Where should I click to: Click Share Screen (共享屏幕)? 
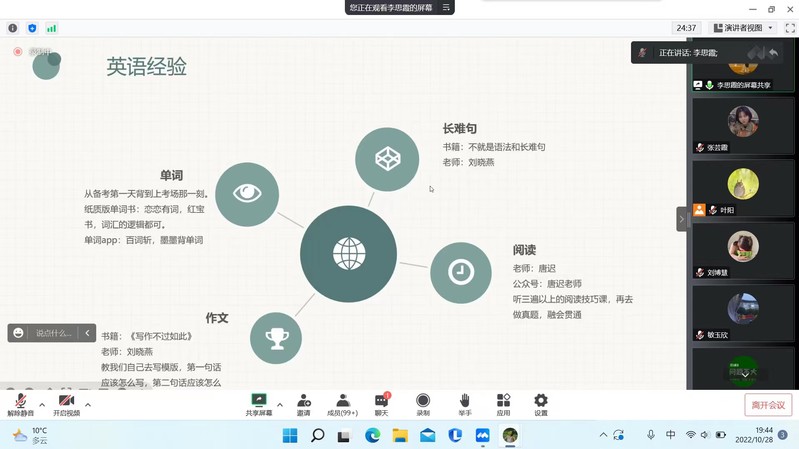pyautogui.click(x=259, y=404)
